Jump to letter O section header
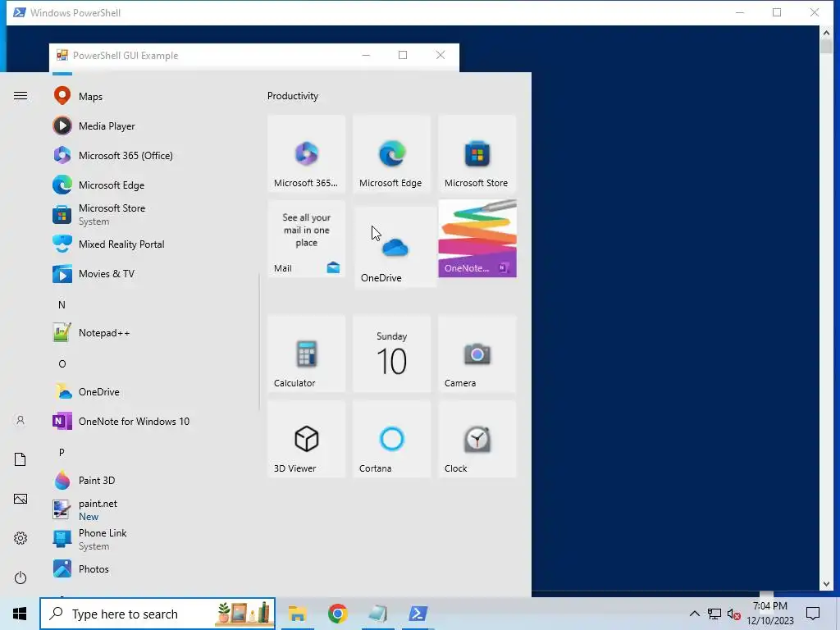Image resolution: width=840 pixels, height=630 pixels. click(x=62, y=363)
